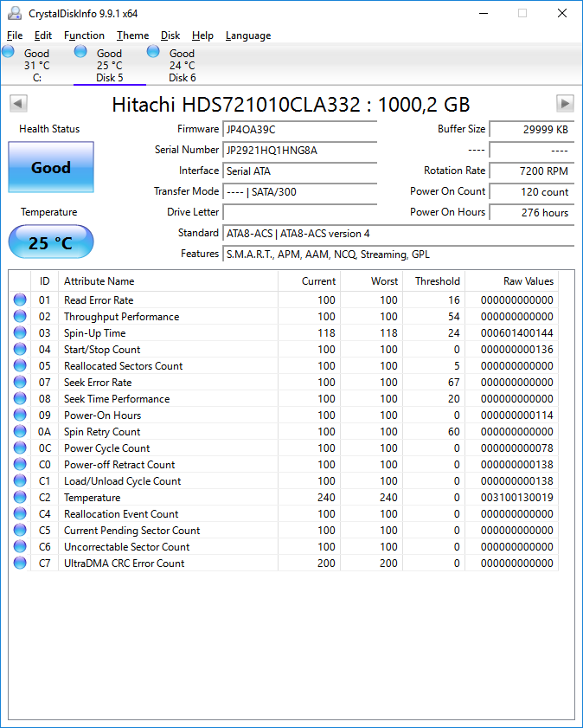Screen dimensions: 583x728
Task: Click the Reallocation Event Count status orb
Action: (20, 513)
